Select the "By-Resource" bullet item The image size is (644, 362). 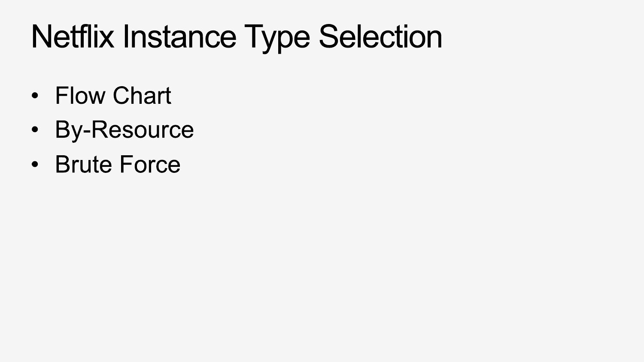124,130
